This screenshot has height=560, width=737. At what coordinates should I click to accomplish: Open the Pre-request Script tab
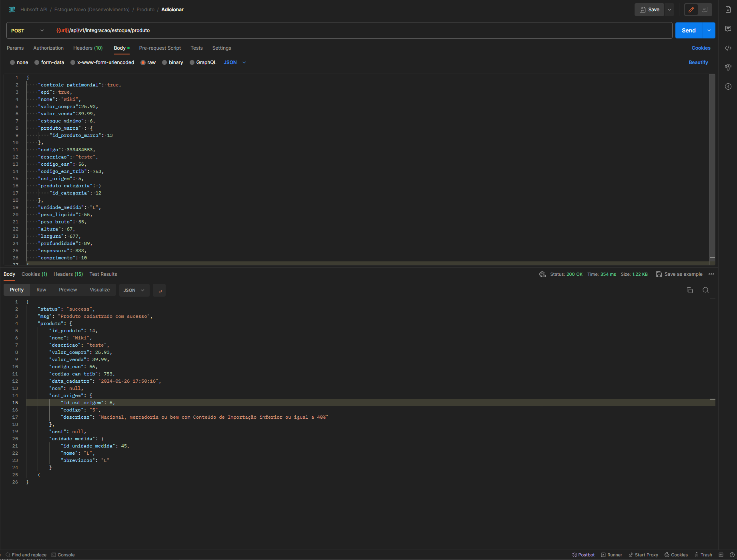[160, 48]
